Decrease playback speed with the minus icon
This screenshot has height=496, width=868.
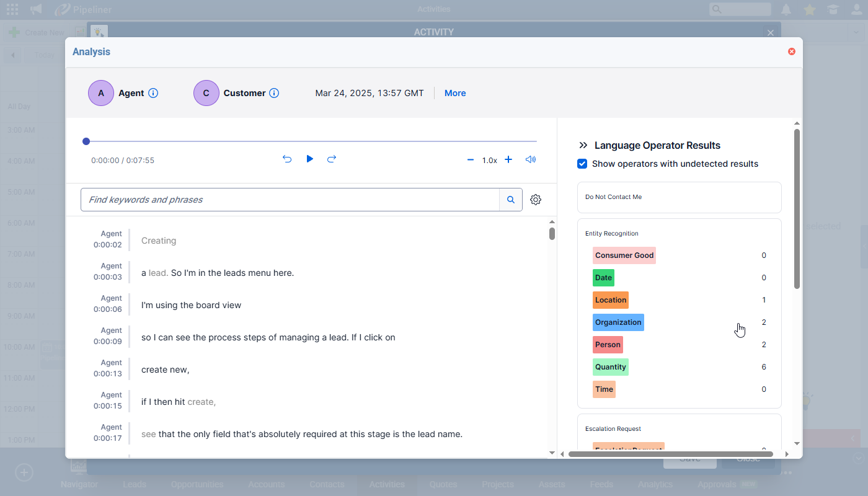pos(470,160)
